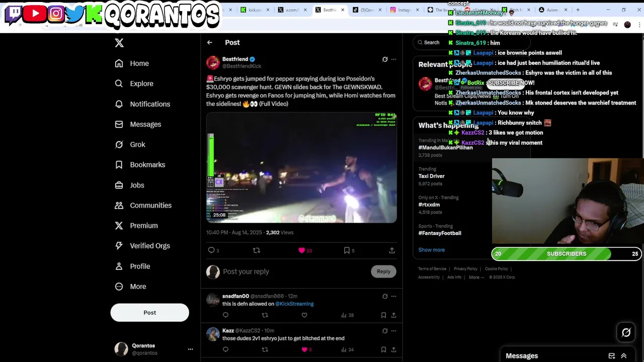Click Grok icon on Kazz reply

pos(385,331)
